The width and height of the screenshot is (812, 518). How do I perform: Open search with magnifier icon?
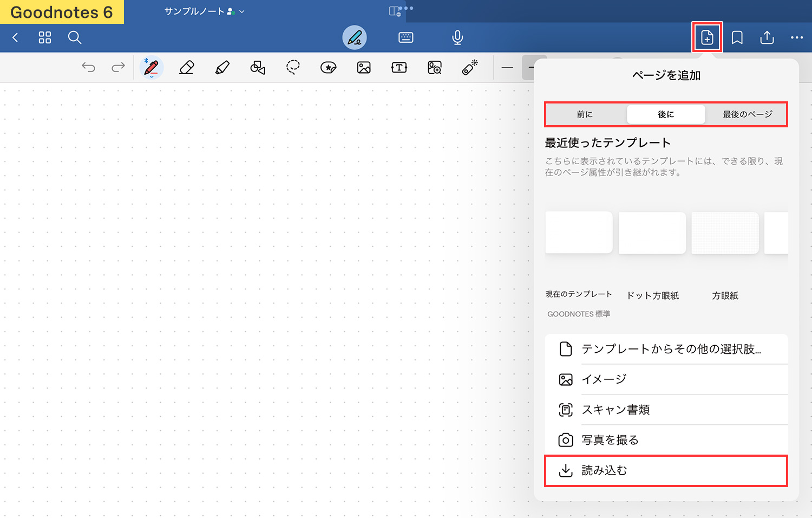75,37
